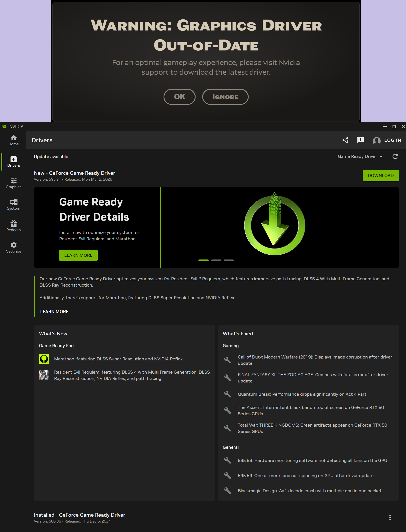Click LOG IN in the header

392,140
